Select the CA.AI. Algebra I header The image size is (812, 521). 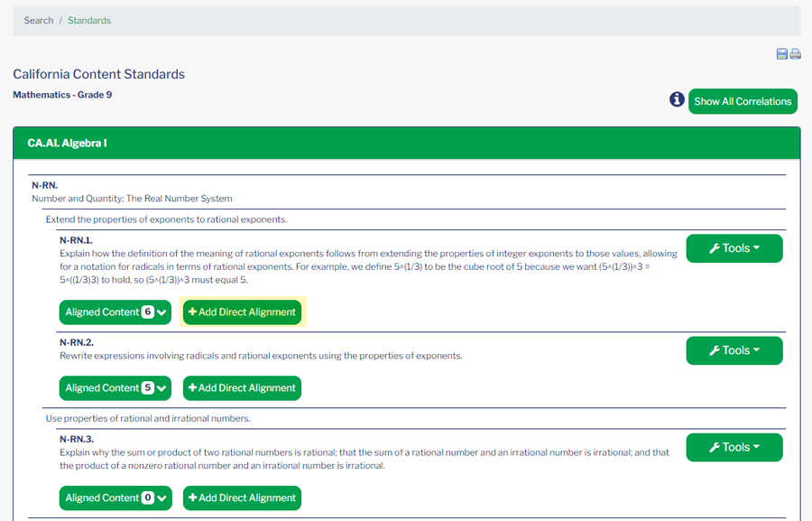[x=407, y=143]
